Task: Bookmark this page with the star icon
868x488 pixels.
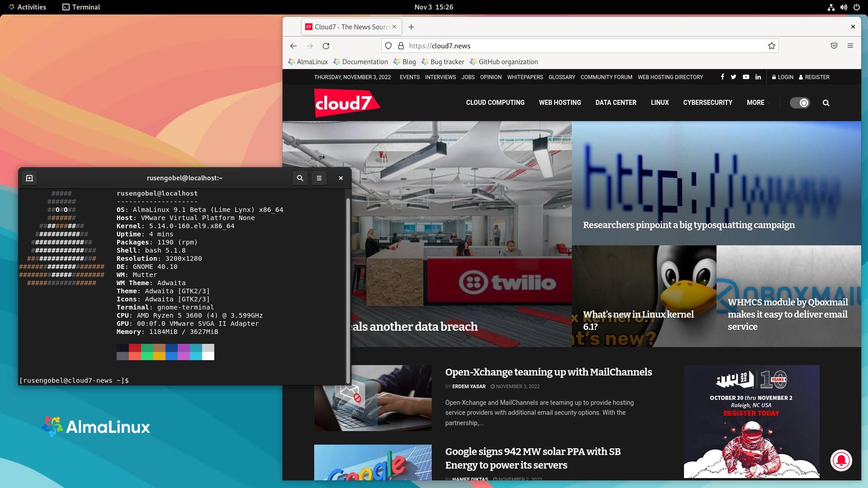Action: coord(772,46)
